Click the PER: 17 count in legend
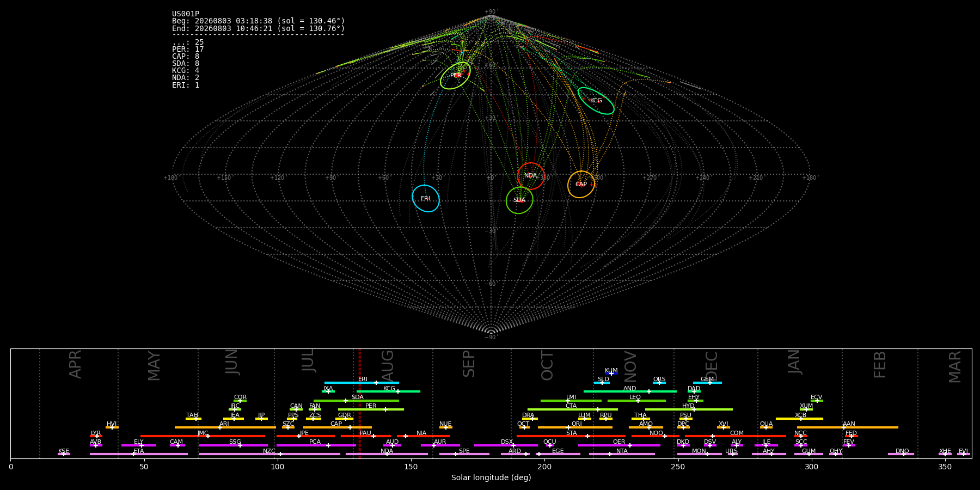 pos(188,50)
